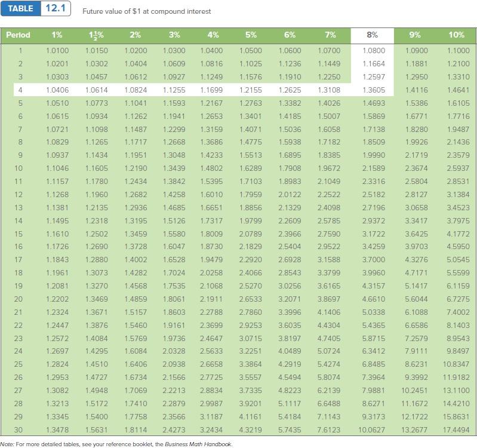
Task: Select value 7.6123 in the period 30 row
Action: pos(329,430)
